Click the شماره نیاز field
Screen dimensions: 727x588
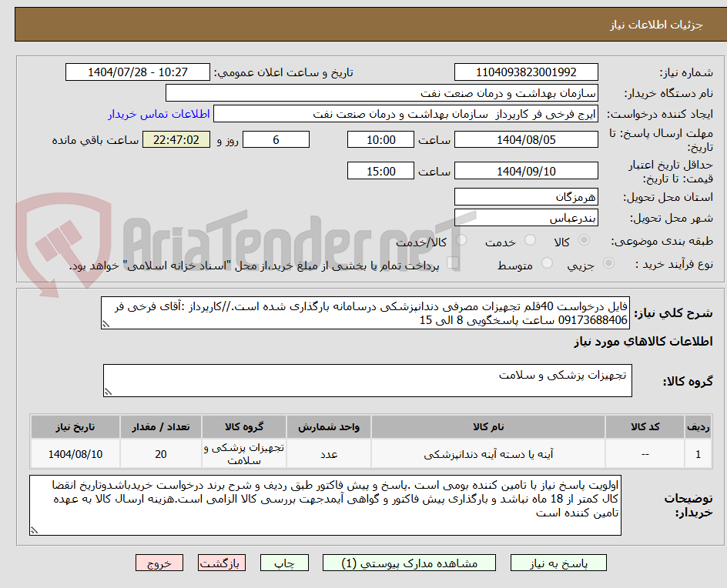point(526,72)
